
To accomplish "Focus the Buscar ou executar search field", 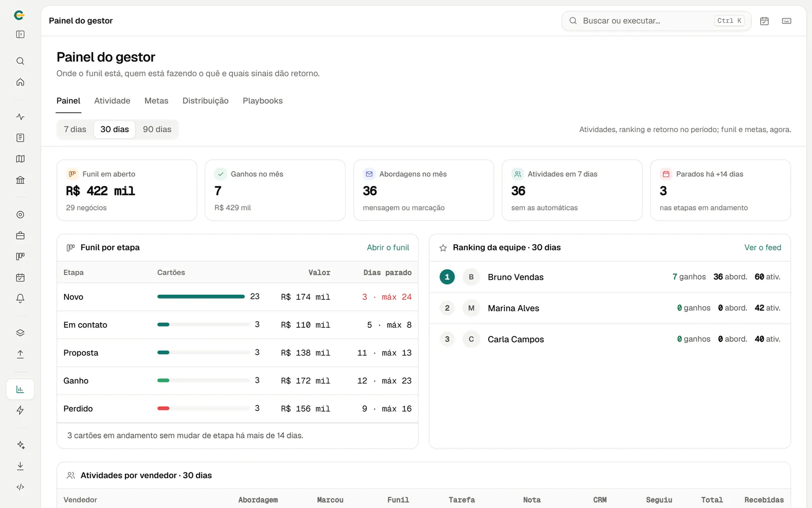I will [x=656, y=21].
